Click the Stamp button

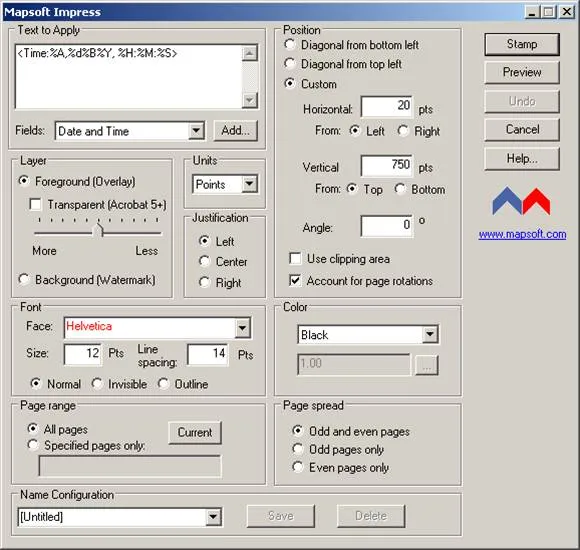[x=522, y=44]
